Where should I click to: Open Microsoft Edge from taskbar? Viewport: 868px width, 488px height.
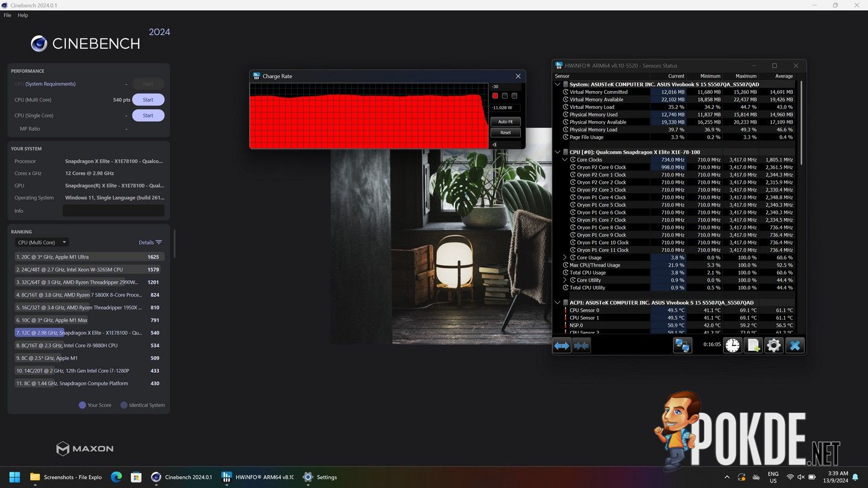[116, 477]
